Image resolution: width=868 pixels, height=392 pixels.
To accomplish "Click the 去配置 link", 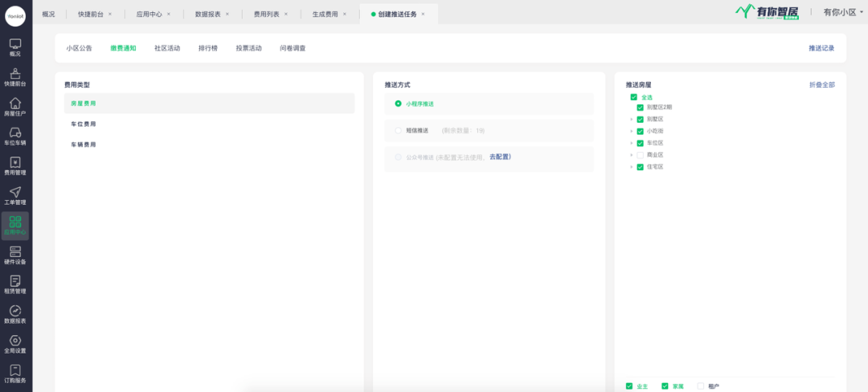I will [500, 157].
